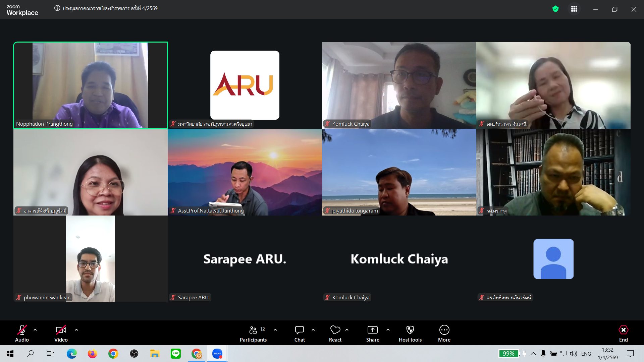Open system volume icon in tray
The height and width of the screenshot is (362, 644).
tap(574, 354)
